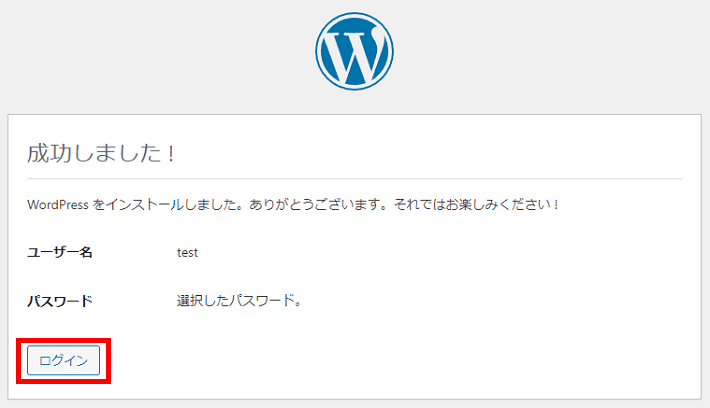Screen dimensions: 710x408
Task: Click the WordPress logo at top
Action: pos(354,52)
